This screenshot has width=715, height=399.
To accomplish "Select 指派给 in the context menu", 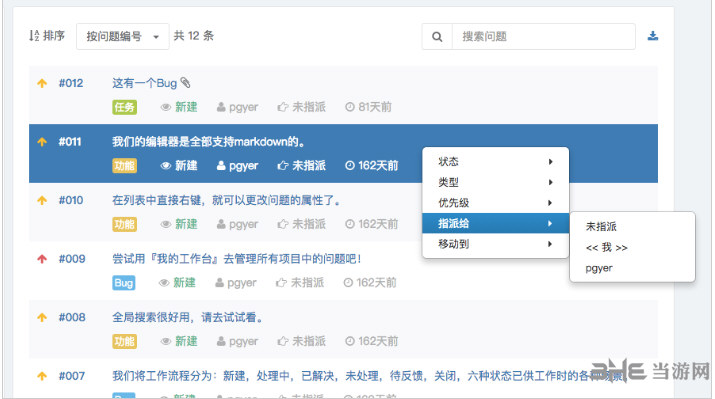I will [496, 223].
